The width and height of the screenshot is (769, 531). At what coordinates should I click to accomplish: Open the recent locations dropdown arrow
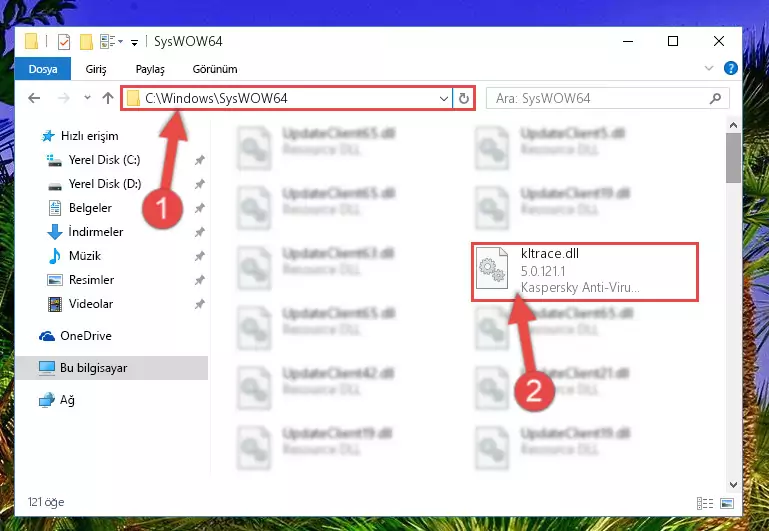[87, 98]
